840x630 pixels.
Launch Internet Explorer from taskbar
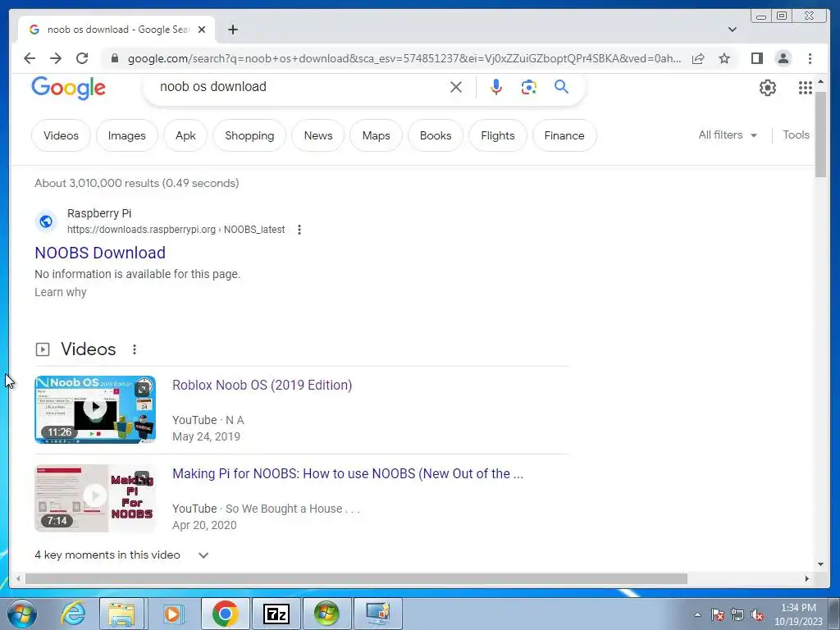[73, 614]
